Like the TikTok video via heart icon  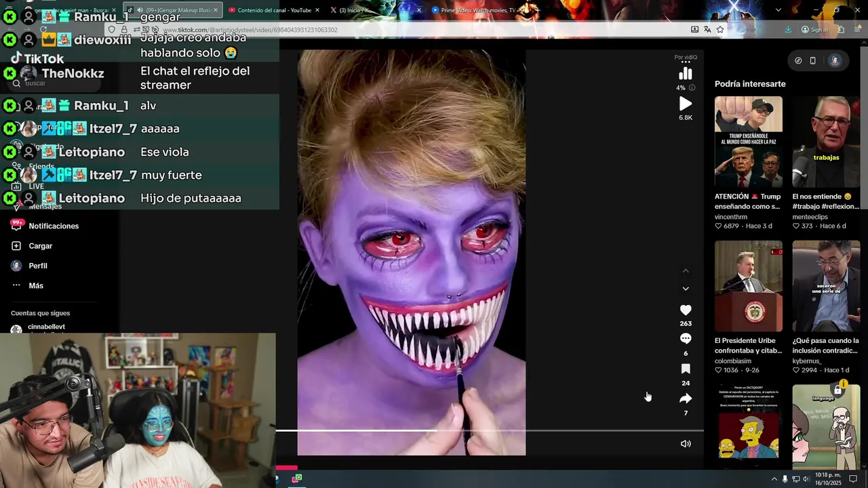tap(686, 310)
